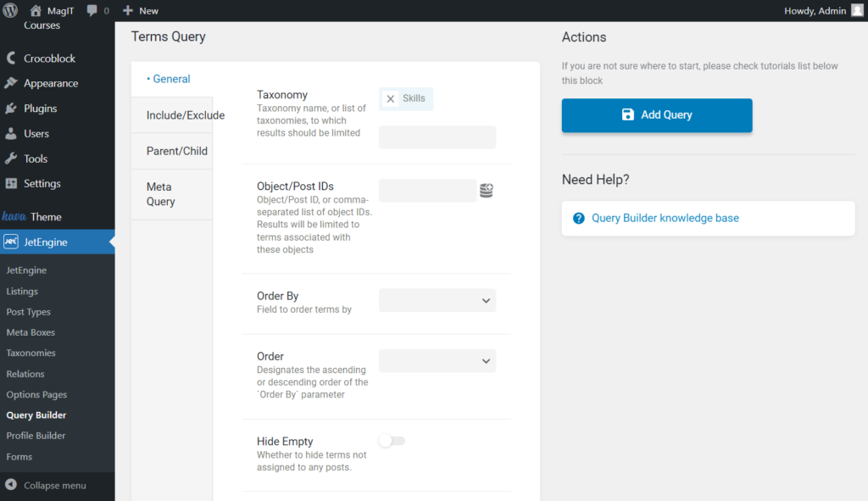Viewport: 868px width, 501px height.
Task: Open the Relations submenu item
Action: (x=25, y=374)
